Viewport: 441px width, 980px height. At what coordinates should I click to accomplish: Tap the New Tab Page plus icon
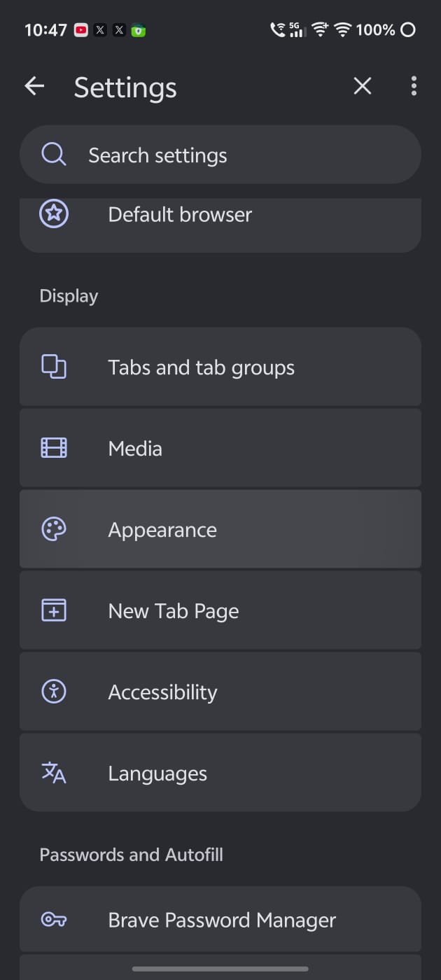[x=54, y=610]
